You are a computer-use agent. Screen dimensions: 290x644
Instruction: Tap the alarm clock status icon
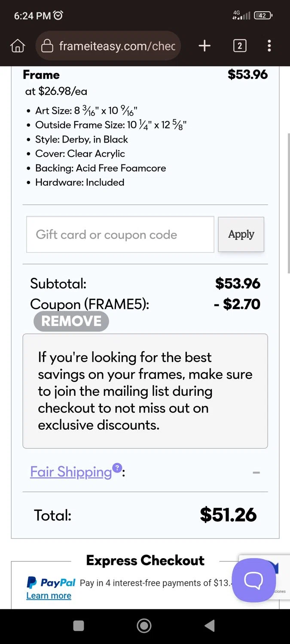(58, 15)
